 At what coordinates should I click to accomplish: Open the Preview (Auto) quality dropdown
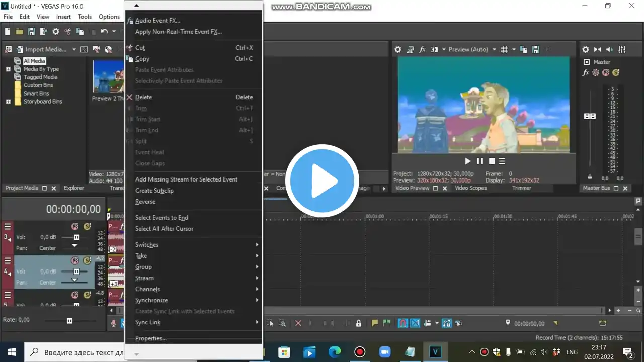[472, 49]
